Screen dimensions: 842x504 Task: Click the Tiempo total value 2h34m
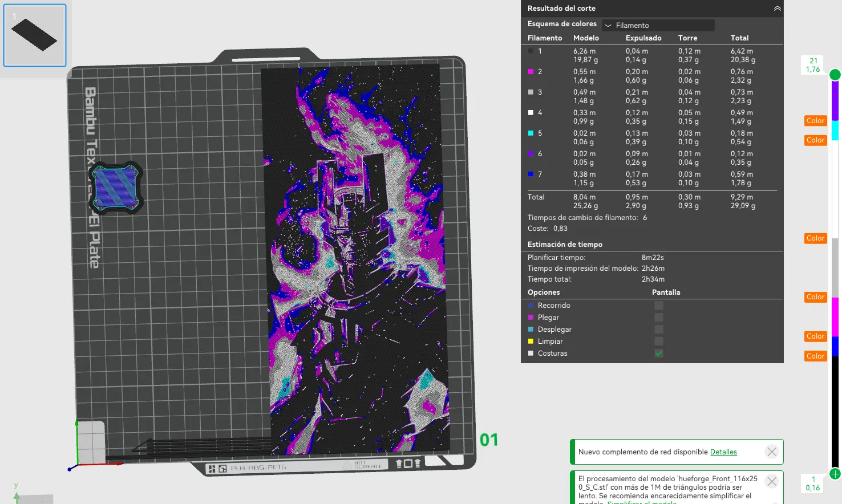click(653, 279)
